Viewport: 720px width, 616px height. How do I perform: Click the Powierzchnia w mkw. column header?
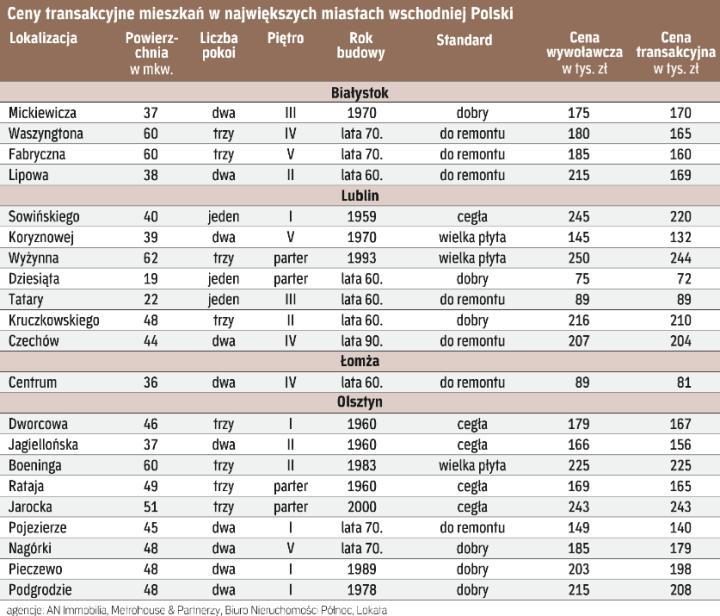152,55
